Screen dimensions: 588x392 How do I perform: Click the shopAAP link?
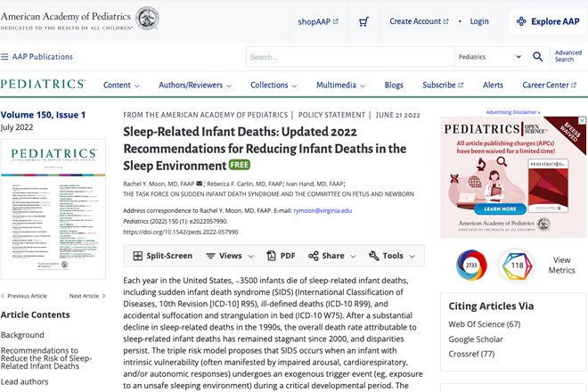[x=318, y=21]
